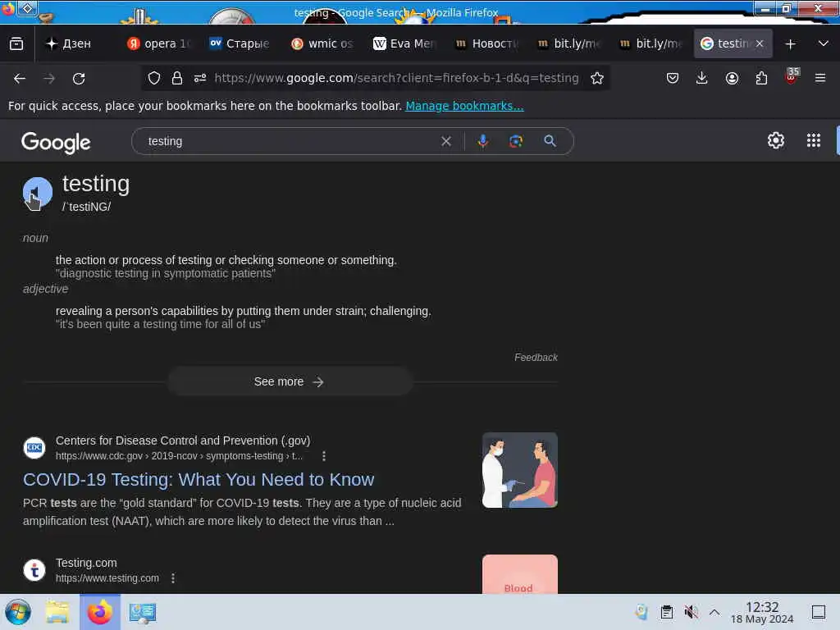Toggle muted volume in system tray

click(691, 612)
